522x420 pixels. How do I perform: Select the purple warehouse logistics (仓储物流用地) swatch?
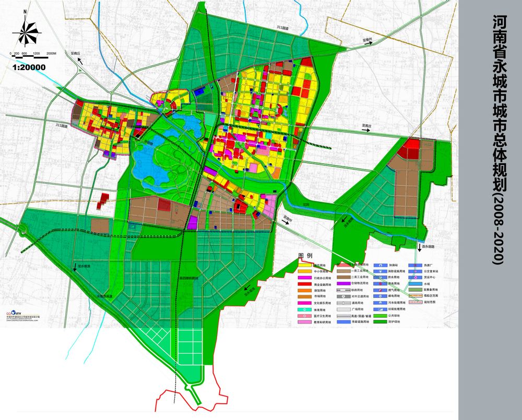pos(343,284)
